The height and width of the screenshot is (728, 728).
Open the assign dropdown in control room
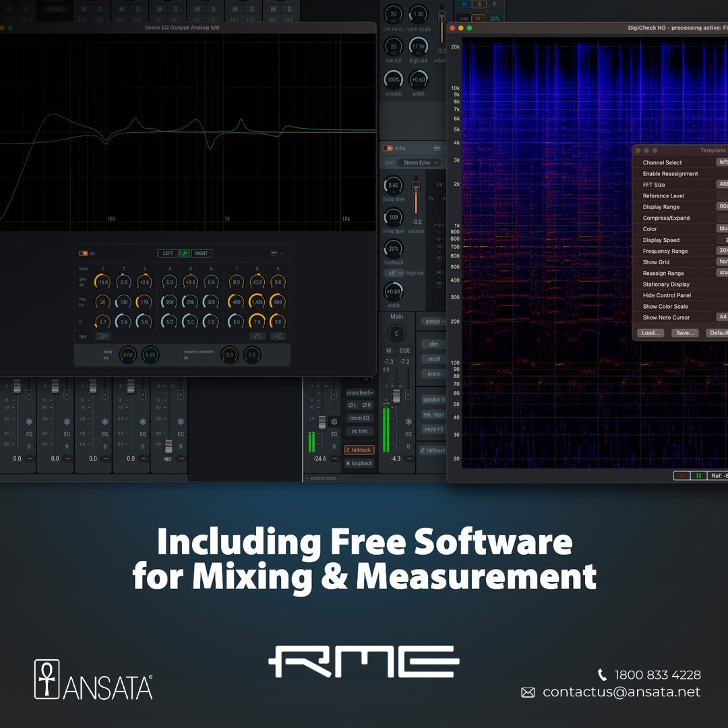click(x=433, y=322)
